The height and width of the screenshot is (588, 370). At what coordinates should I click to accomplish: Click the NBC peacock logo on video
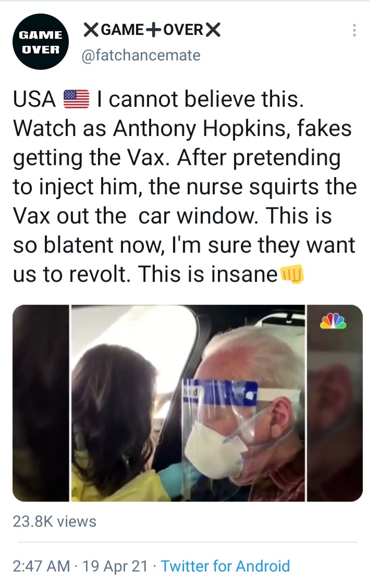click(x=333, y=321)
